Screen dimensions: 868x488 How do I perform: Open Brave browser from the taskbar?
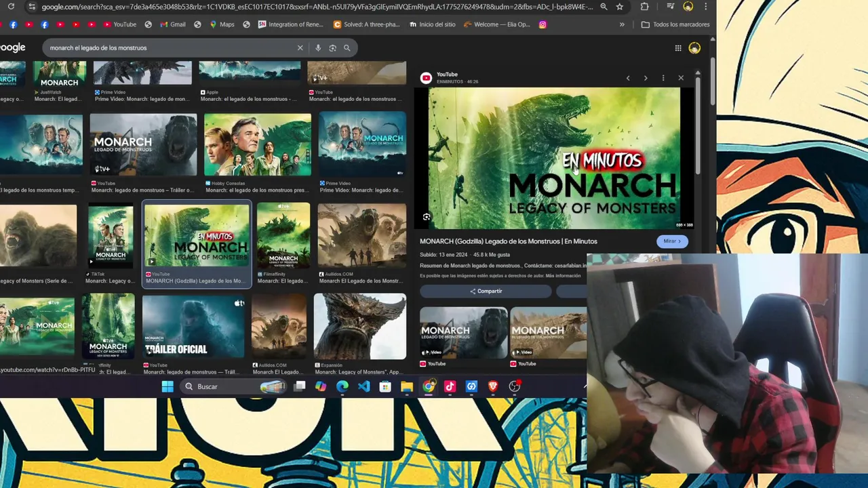[x=493, y=386]
